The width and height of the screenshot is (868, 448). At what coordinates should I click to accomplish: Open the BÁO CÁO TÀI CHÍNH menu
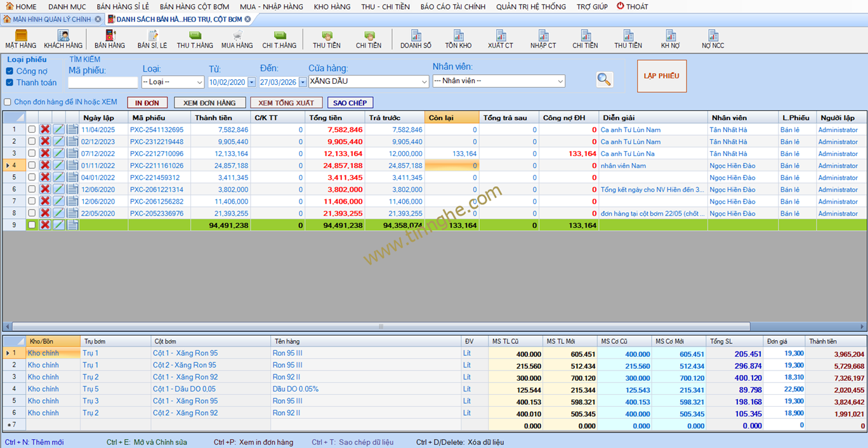click(452, 6)
